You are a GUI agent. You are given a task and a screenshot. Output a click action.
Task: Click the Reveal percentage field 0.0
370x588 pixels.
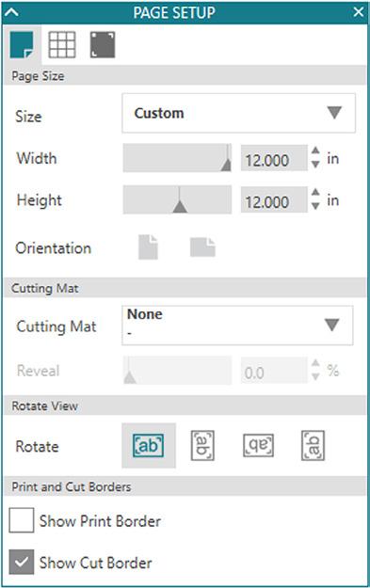click(x=274, y=371)
